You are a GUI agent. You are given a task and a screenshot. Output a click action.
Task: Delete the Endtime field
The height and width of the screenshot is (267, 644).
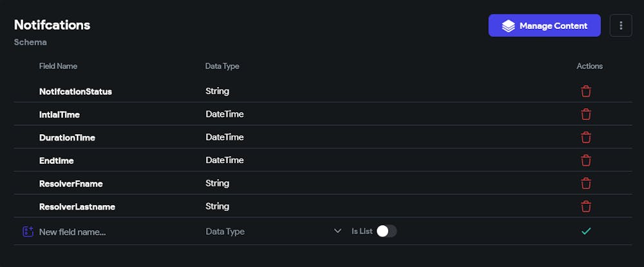586,161
